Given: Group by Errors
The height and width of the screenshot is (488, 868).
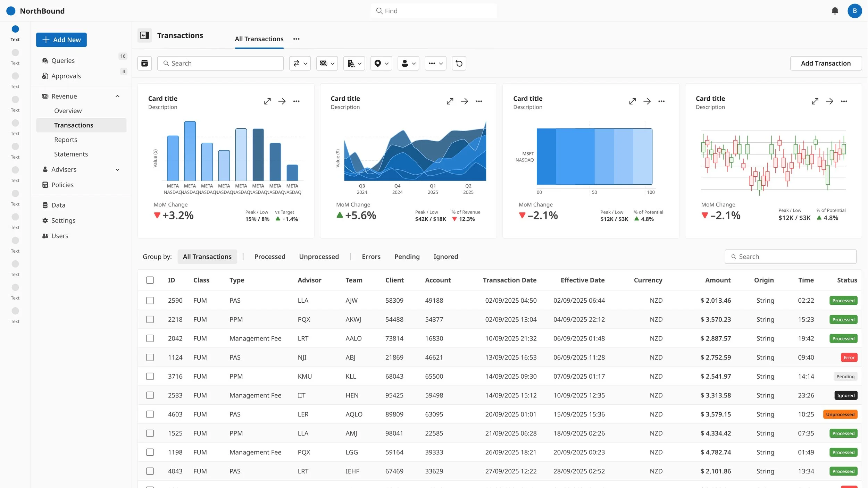Looking at the screenshot, I should click(371, 256).
